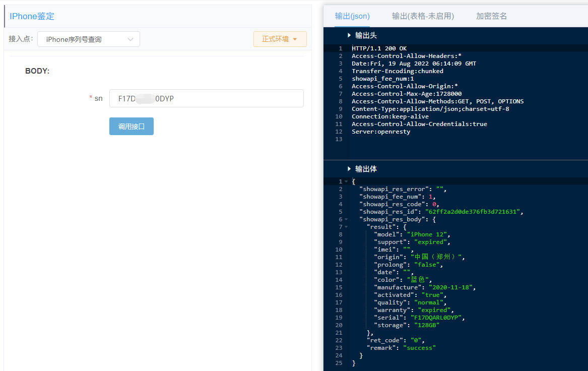Viewport: 588px width, 371px height.
Task: Click the "prolong": "false" line
Action: (x=408, y=265)
